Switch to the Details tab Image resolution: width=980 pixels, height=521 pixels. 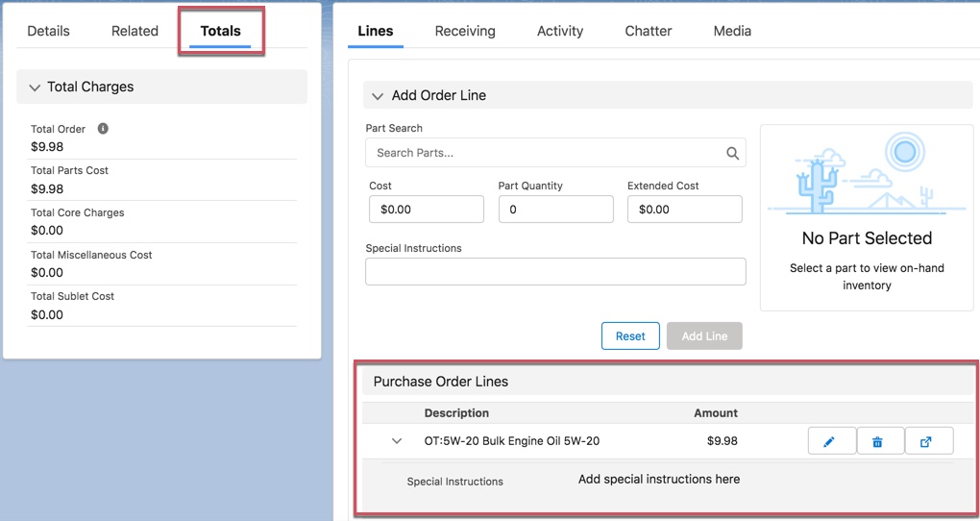coord(48,31)
